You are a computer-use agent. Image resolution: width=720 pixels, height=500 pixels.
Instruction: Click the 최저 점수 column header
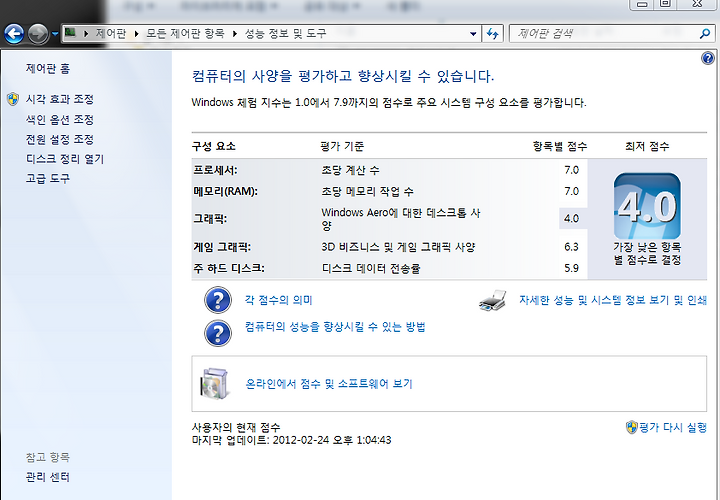(x=647, y=146)
